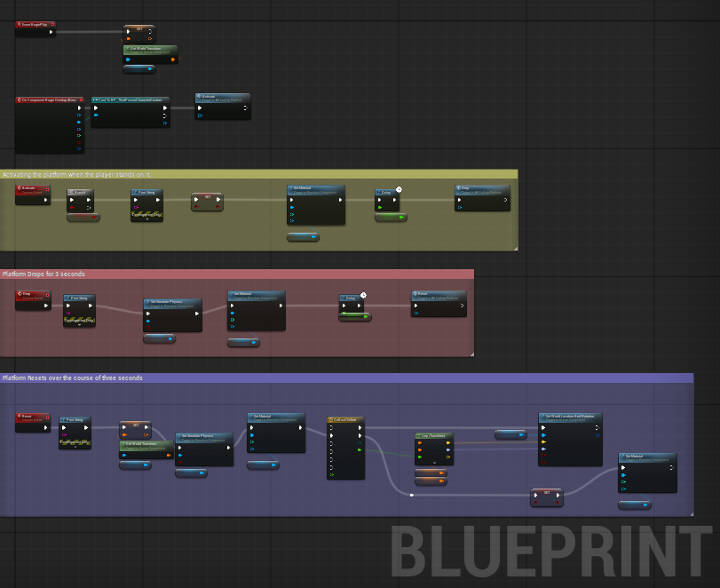Click the red SET node near bottom right

[546, 497]
